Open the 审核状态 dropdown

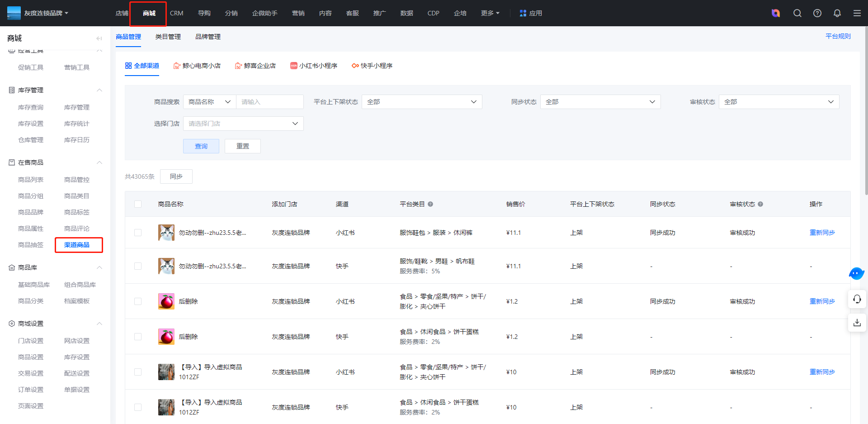pyautogui.click(x=779, y=102)
